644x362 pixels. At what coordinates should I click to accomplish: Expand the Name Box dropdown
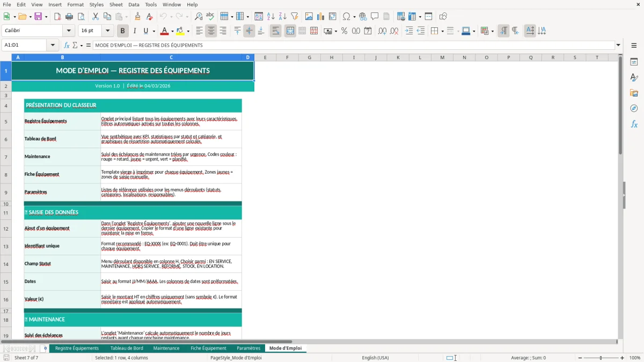pos(53,46)
